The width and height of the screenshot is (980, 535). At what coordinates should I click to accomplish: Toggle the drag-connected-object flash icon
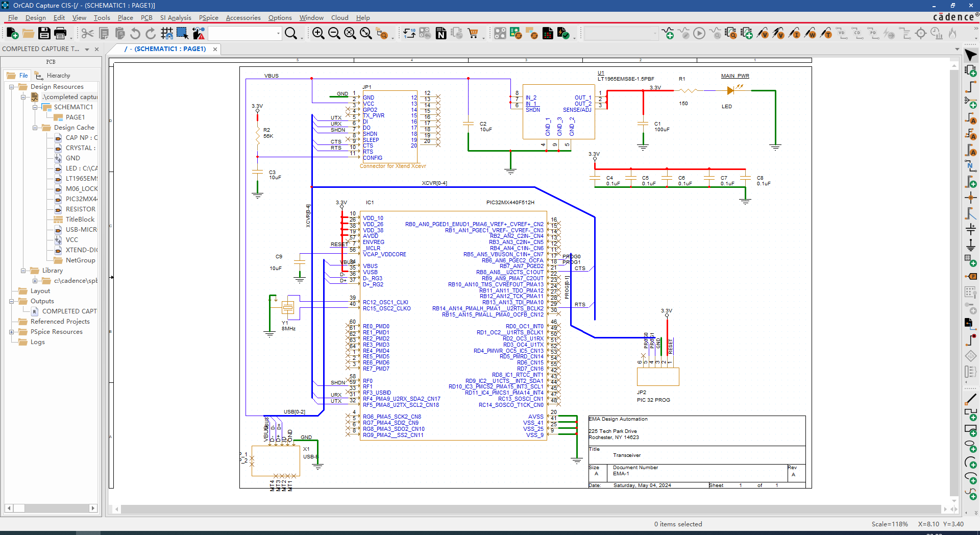[x=199, y=34]
